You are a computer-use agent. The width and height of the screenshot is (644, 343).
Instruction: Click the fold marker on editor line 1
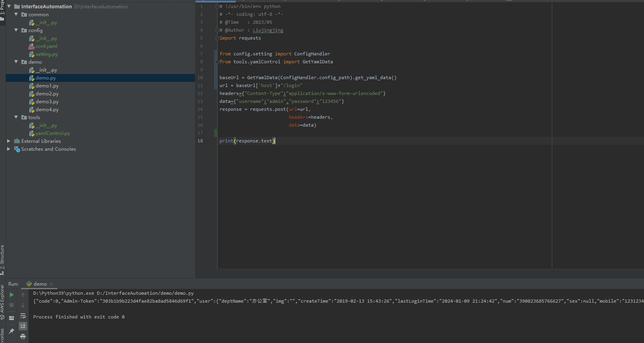pyautogui.click(x=217, y=6)
